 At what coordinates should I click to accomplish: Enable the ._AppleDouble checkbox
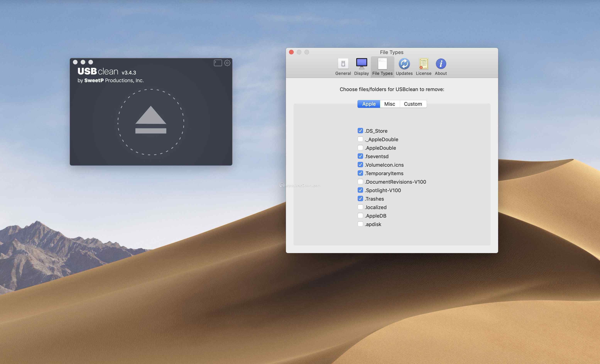360,139
